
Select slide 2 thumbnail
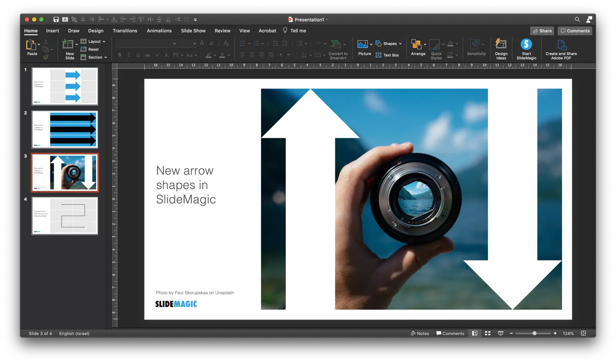coord(65,130)
